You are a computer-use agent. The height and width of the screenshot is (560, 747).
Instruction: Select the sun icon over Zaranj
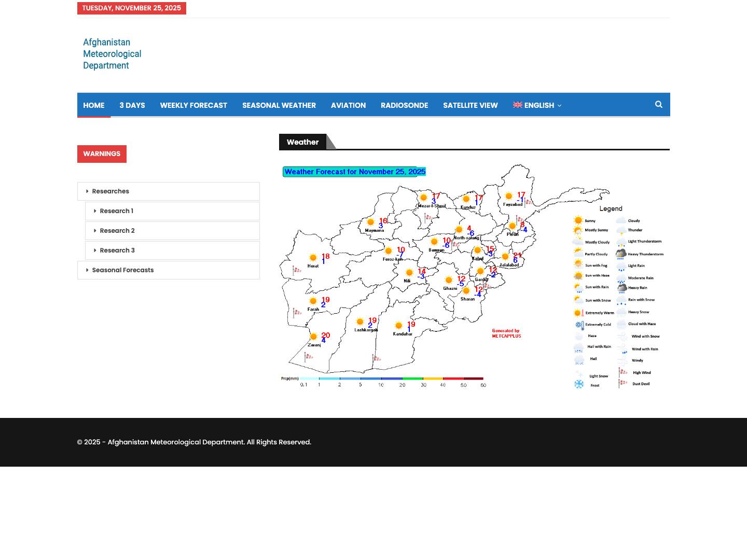click(314, 335)
